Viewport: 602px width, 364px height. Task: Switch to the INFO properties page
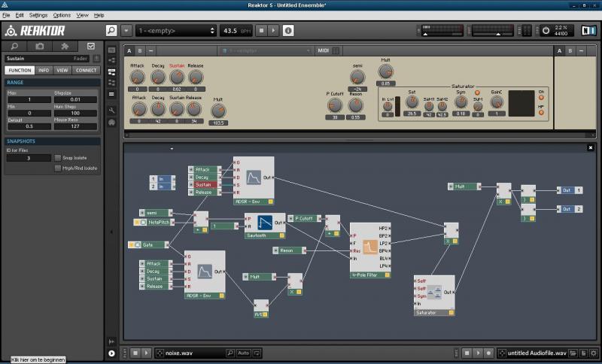[x=44, y=70]
